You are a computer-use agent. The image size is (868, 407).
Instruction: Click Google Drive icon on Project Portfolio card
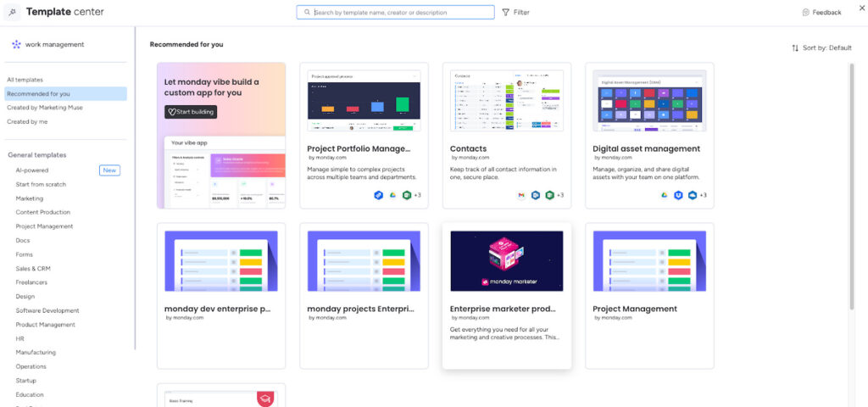click(x=393, y=195)
